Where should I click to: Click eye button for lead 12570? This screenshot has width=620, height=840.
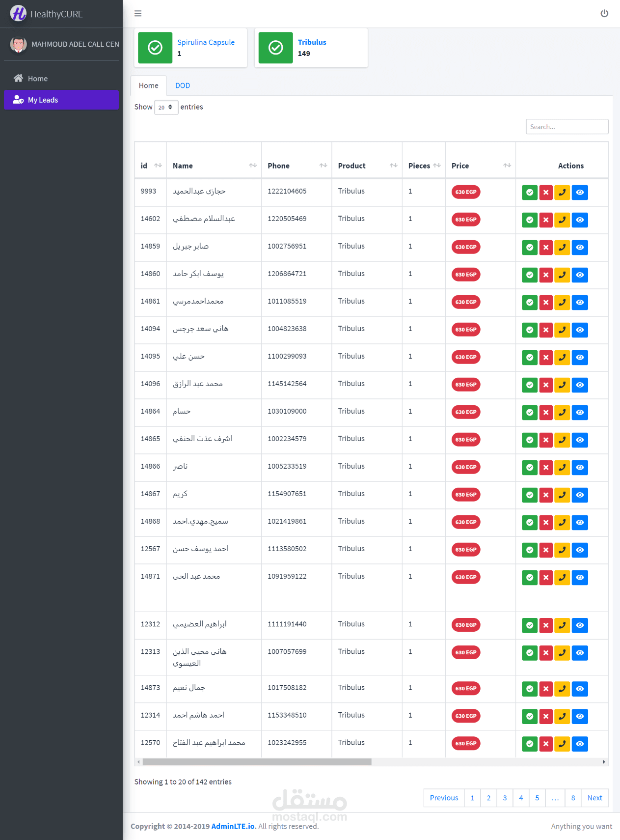point(580,744)
